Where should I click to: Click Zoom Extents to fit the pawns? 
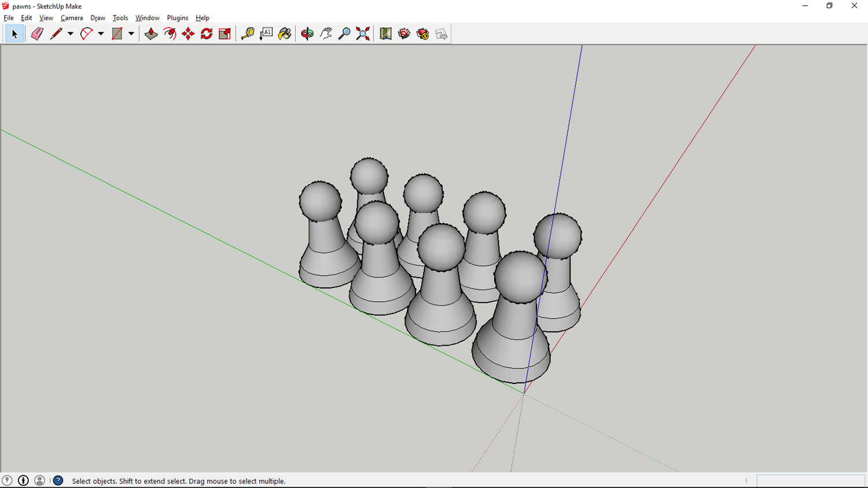pyautogui.click(x=363, y=34)
